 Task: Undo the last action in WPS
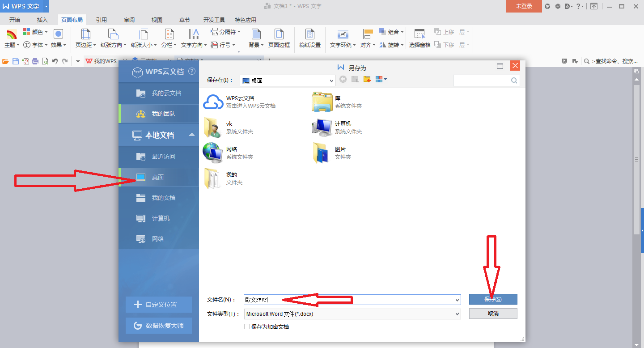point(55,61)
